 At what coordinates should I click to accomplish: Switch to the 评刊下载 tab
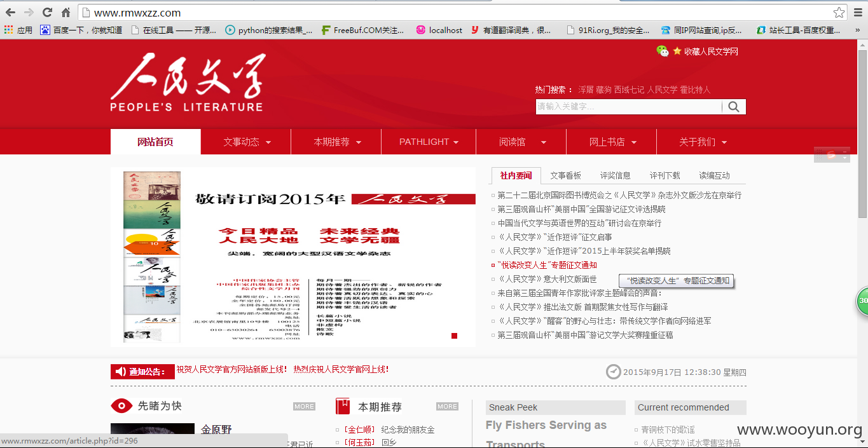coord(665,175)
